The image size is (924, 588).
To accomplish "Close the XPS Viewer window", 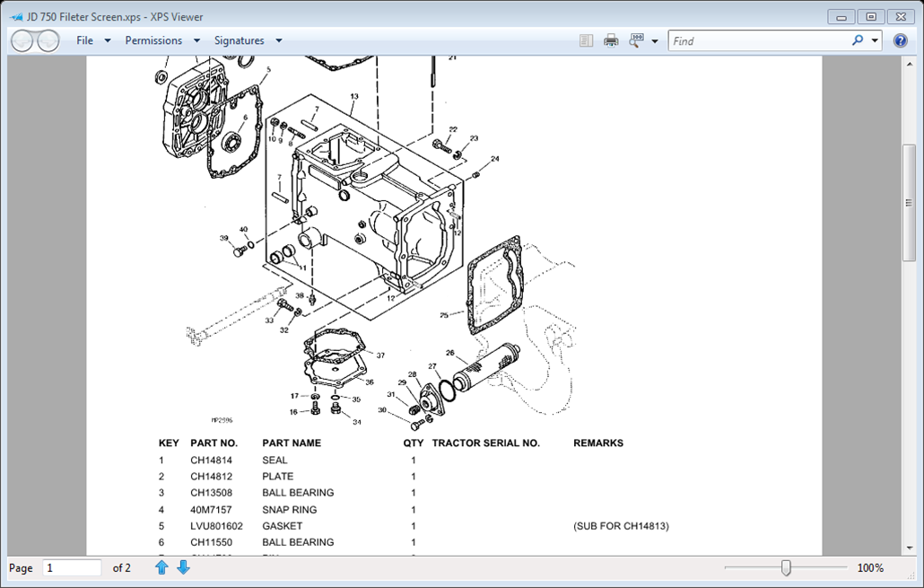I will [901, 17].
